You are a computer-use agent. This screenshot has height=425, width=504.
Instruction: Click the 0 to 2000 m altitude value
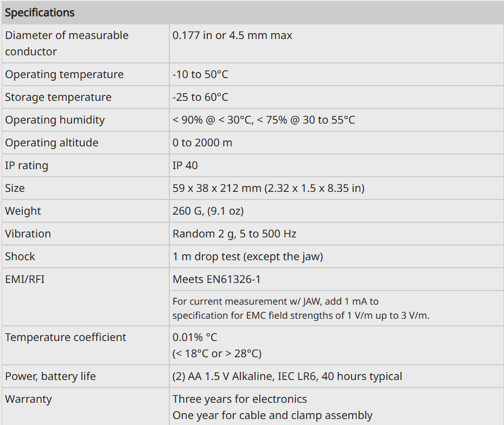[202, 143]
